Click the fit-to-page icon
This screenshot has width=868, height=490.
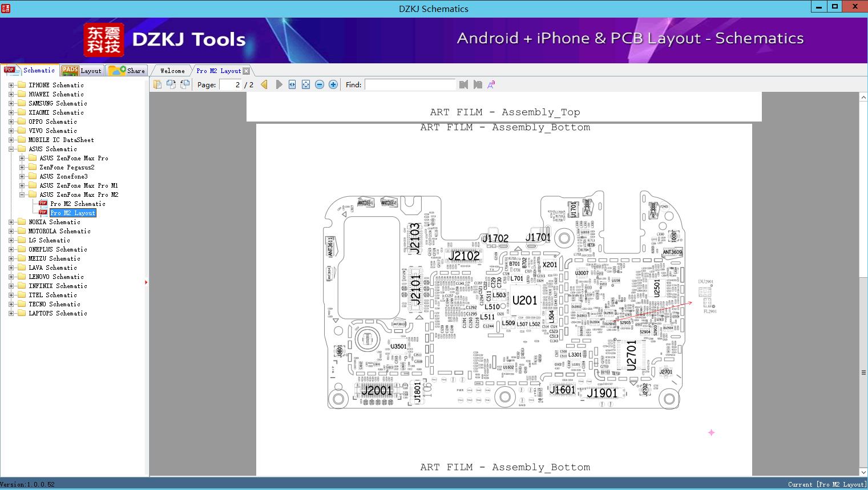click(x=306, y=84)
